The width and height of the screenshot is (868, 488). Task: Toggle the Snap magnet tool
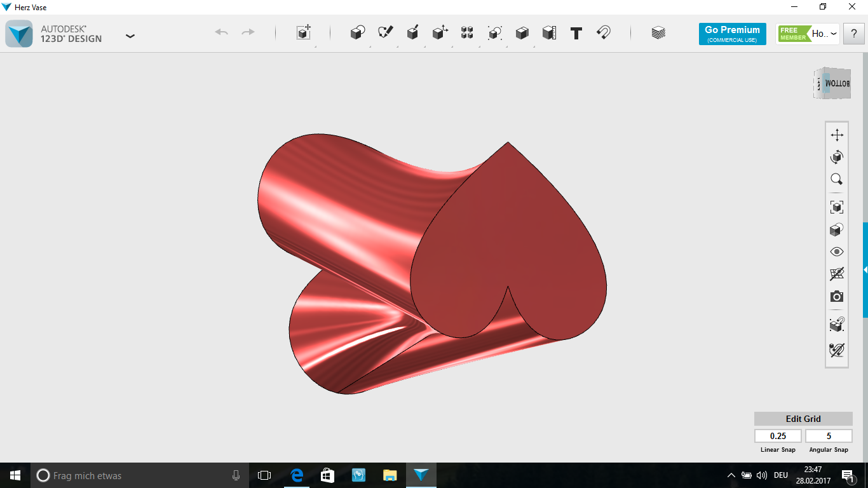click(x=604, y=32)
